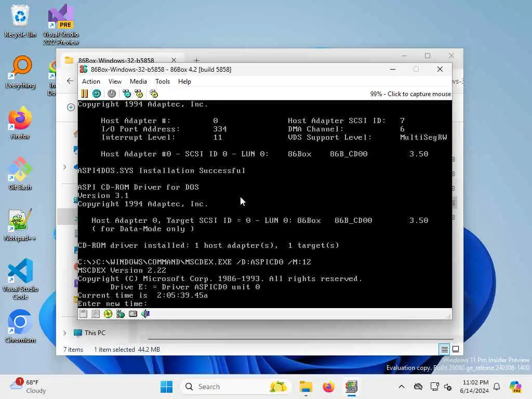
Task: Select the Visual Studio Code desktop shortcut
Action: (20, 279)
